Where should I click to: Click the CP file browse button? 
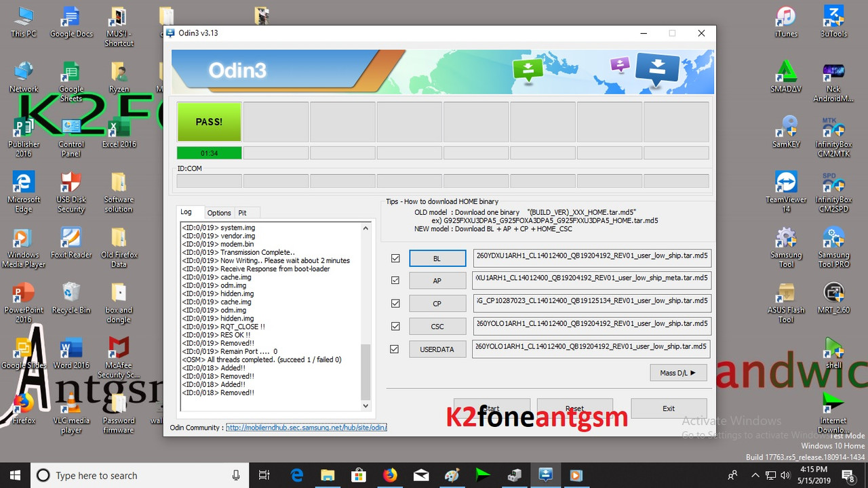pyautogui.click(x=437, y=304)
